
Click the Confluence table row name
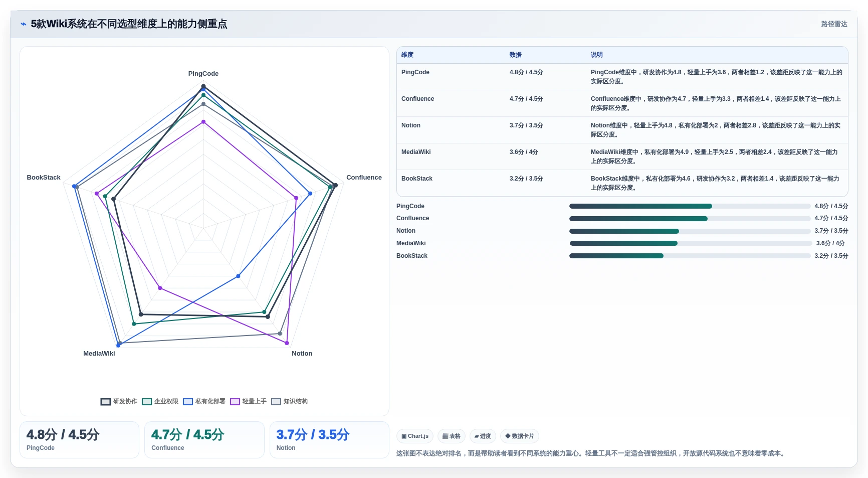tap(417, 99)
